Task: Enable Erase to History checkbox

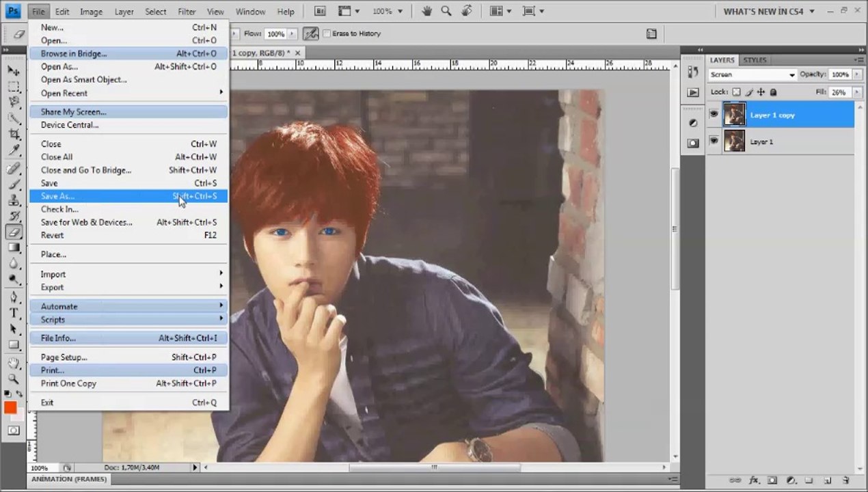Action: pos(327,33)
